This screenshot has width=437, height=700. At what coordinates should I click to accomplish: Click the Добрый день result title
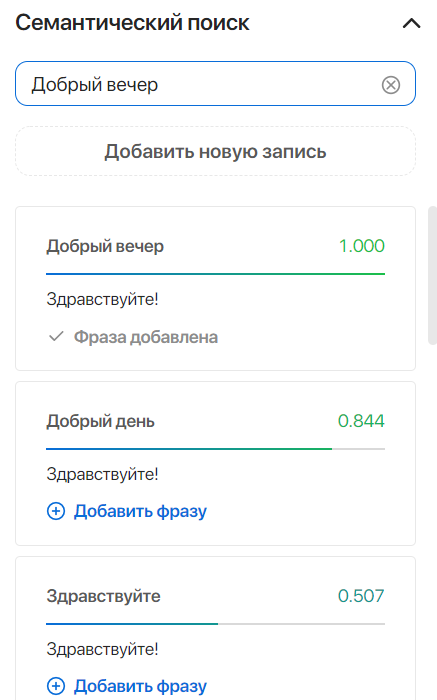click(100, 421)
